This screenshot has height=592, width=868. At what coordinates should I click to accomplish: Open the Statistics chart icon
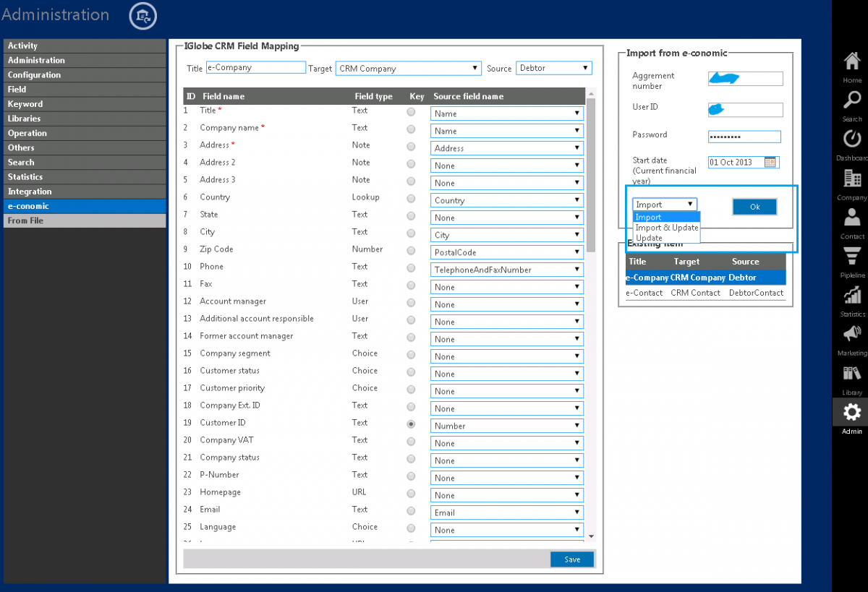point(852,295)
